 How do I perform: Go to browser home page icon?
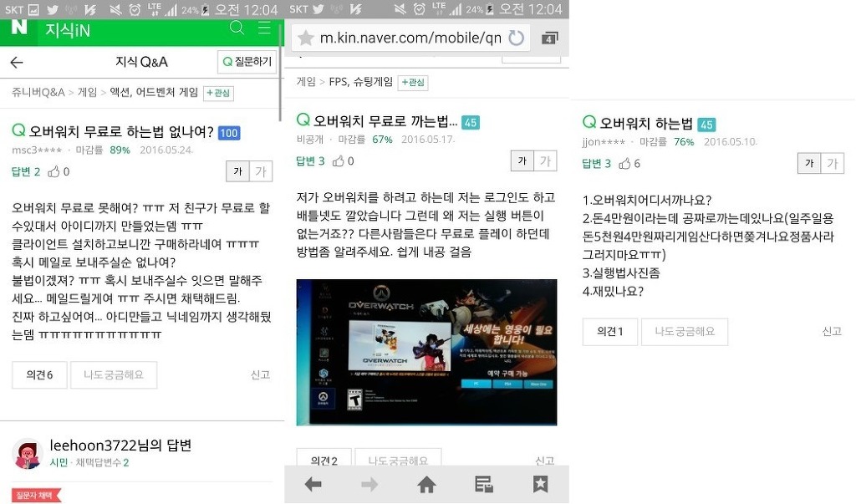[426, 484]
